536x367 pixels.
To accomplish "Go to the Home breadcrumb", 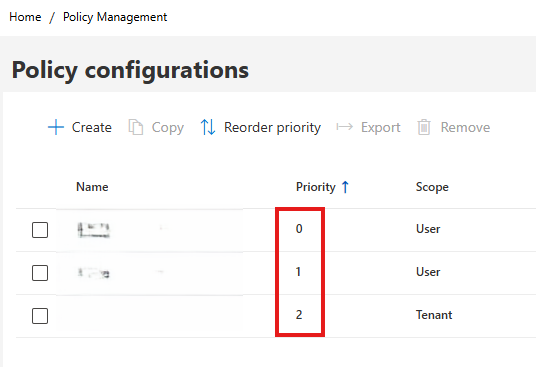I will (25, 17).
